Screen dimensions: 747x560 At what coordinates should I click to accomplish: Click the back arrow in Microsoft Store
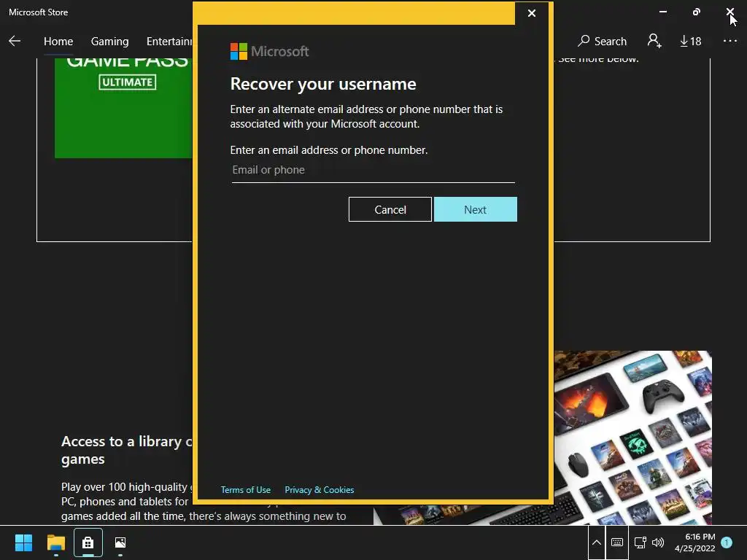[x=15, y=41]
